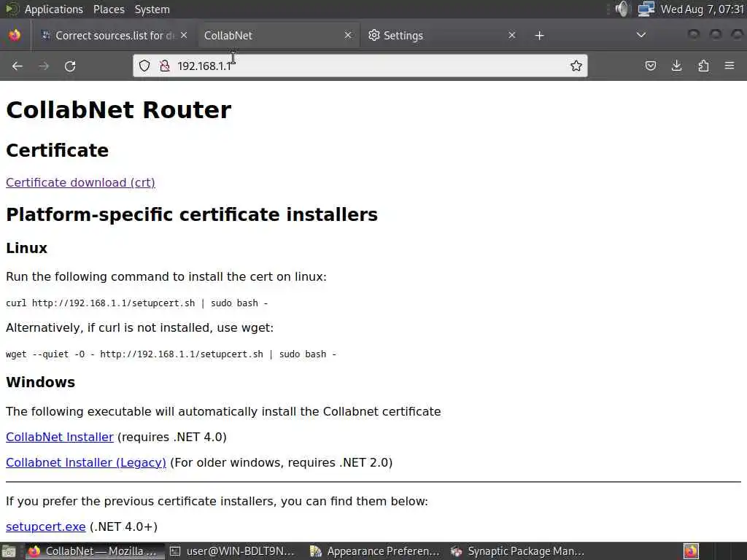747x560 pixels.
Task: Click the network connection icon in panel
Action: 646,9
